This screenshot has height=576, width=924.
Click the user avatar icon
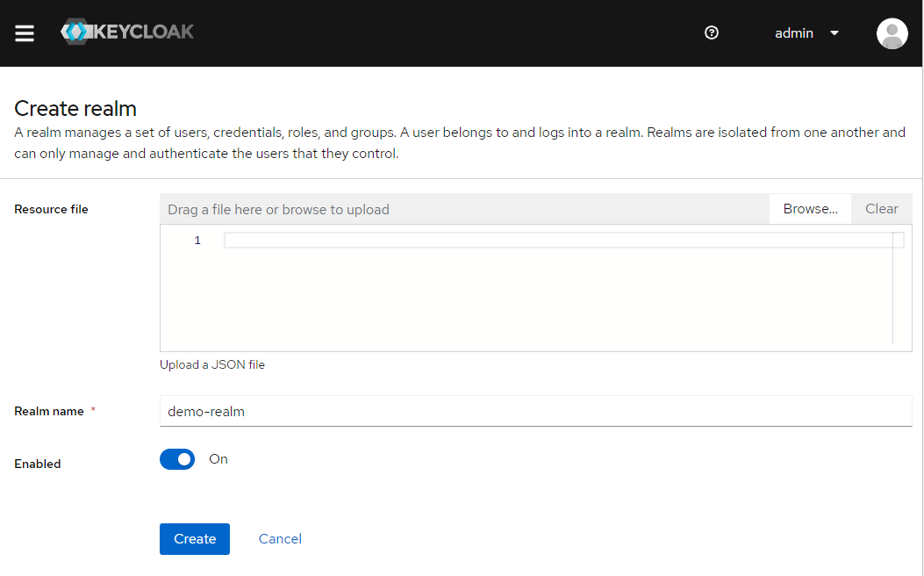pyautogui.click(x=892, y=33)
